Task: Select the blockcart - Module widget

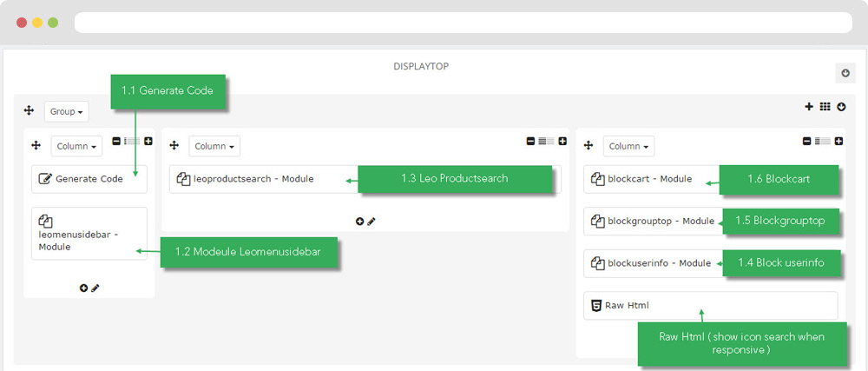Action: 710,179
